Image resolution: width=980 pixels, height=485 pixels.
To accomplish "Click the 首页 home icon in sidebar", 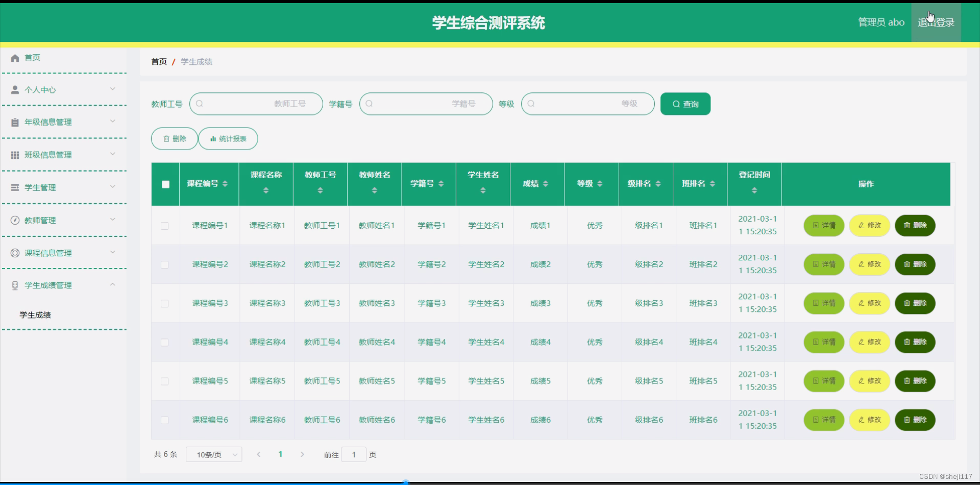I will 14,58.
